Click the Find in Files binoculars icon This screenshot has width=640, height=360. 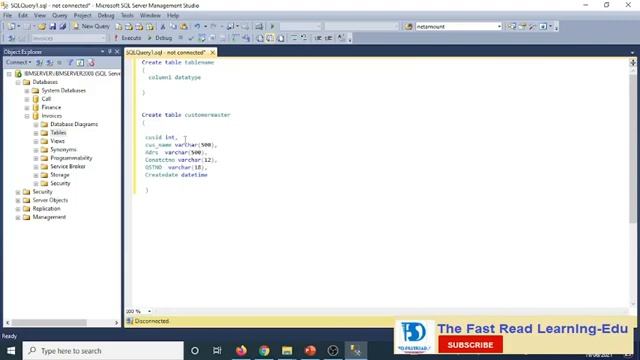(x=409, y=27)
